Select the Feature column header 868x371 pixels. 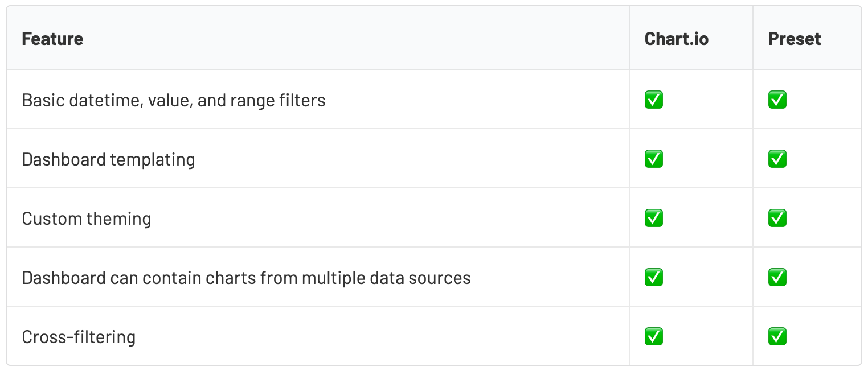(x=52, y=39)
